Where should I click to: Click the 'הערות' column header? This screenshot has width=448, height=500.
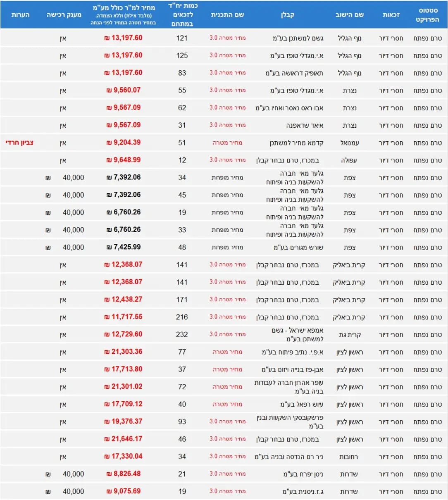(20, 15)
